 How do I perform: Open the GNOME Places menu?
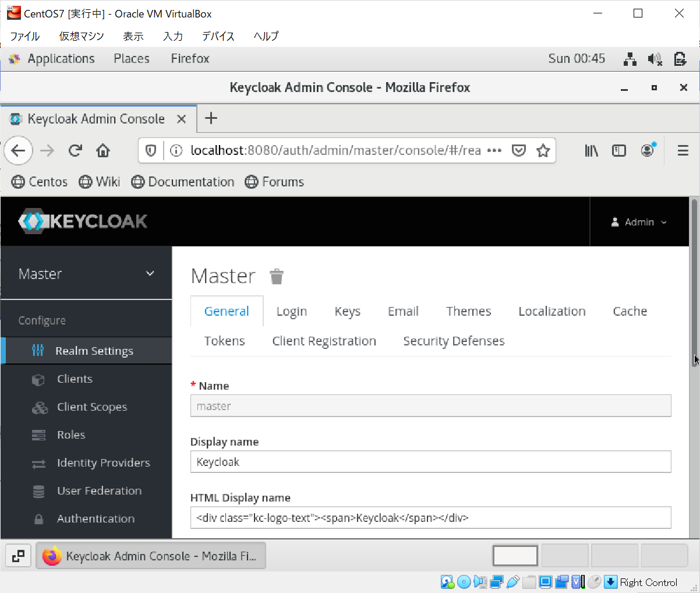coord(132,59)
